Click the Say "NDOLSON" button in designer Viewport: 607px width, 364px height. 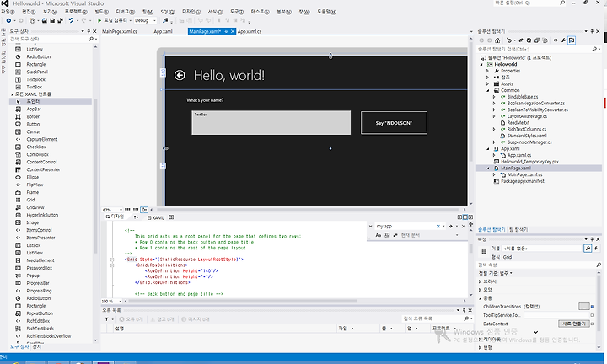[394, 123]
